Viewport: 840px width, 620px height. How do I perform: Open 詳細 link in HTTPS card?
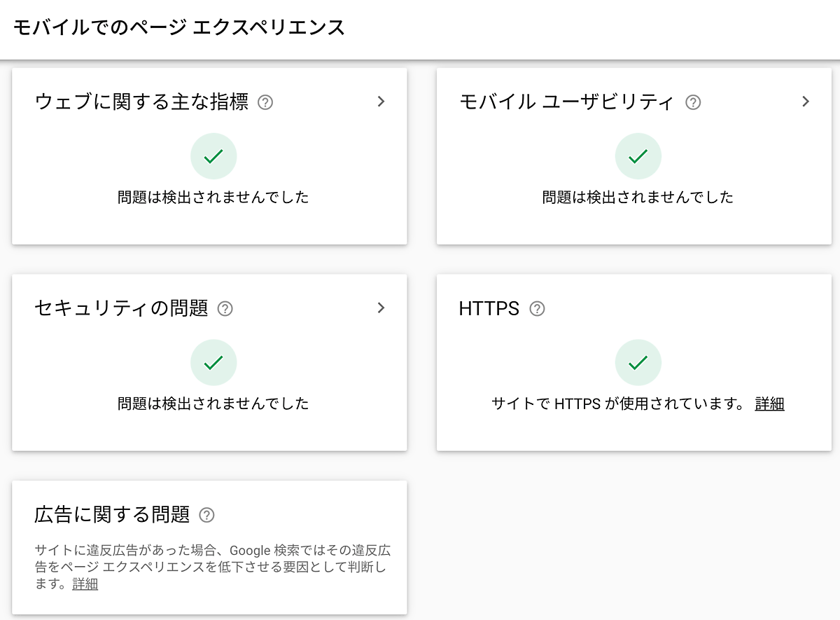pyautogui.click(x=769, y=404)
